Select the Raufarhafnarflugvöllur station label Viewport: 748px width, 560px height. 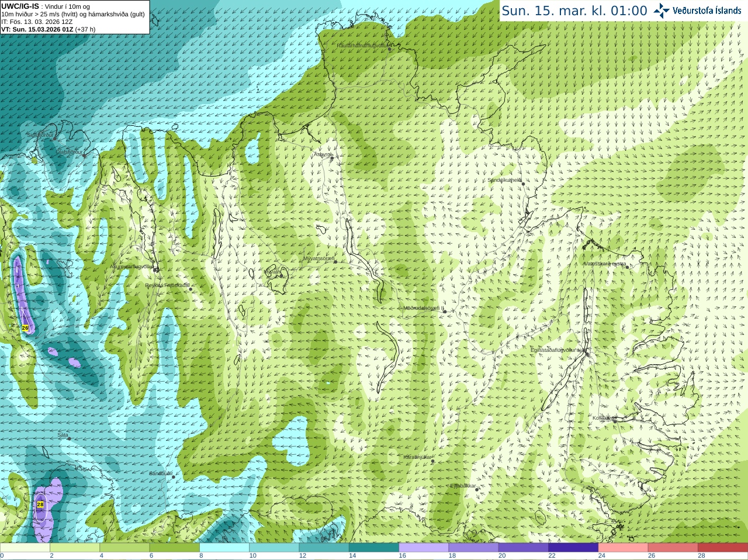pos(362,46)
